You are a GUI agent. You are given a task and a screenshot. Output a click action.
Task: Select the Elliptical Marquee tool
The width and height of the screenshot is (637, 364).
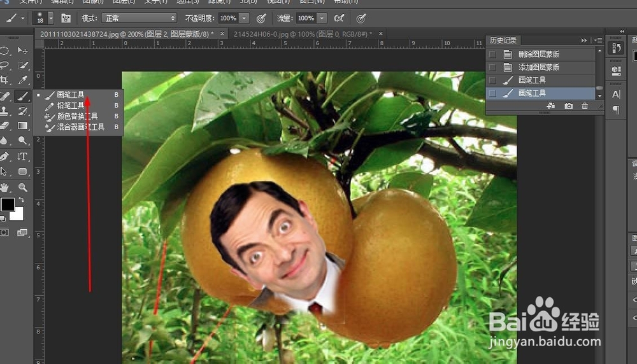click(4, 51)
